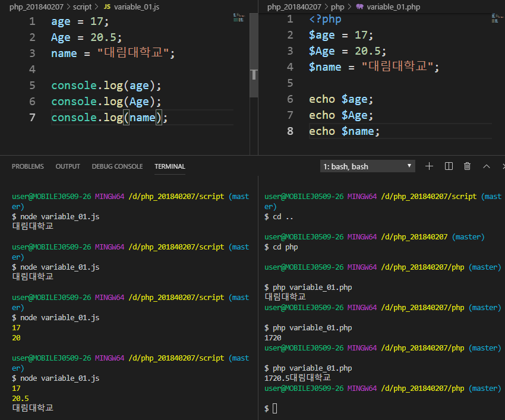
Task: Click 'php_201840207' in the right editor breadcrumb
Action: [294, 7]
